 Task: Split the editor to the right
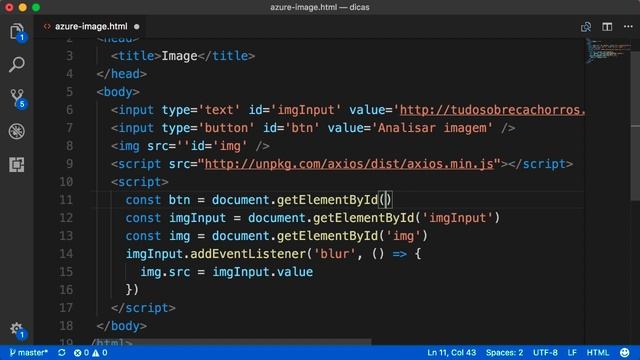click(607, 27)
